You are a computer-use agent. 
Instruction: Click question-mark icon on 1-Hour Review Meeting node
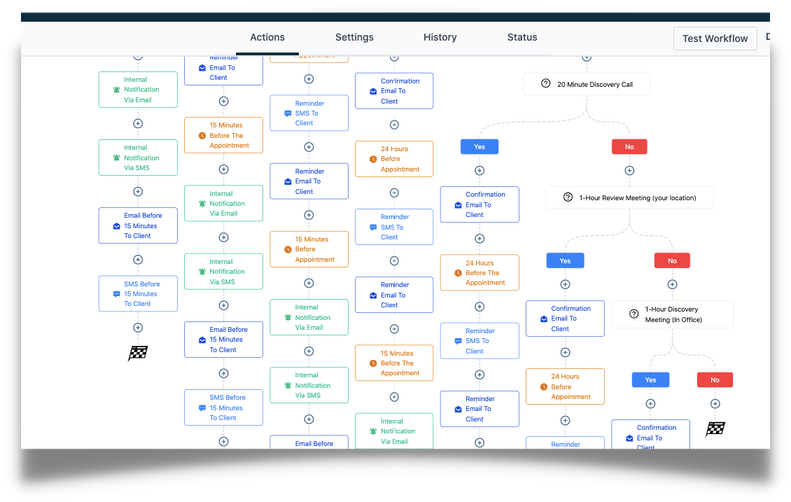click(x=568, y=198)
